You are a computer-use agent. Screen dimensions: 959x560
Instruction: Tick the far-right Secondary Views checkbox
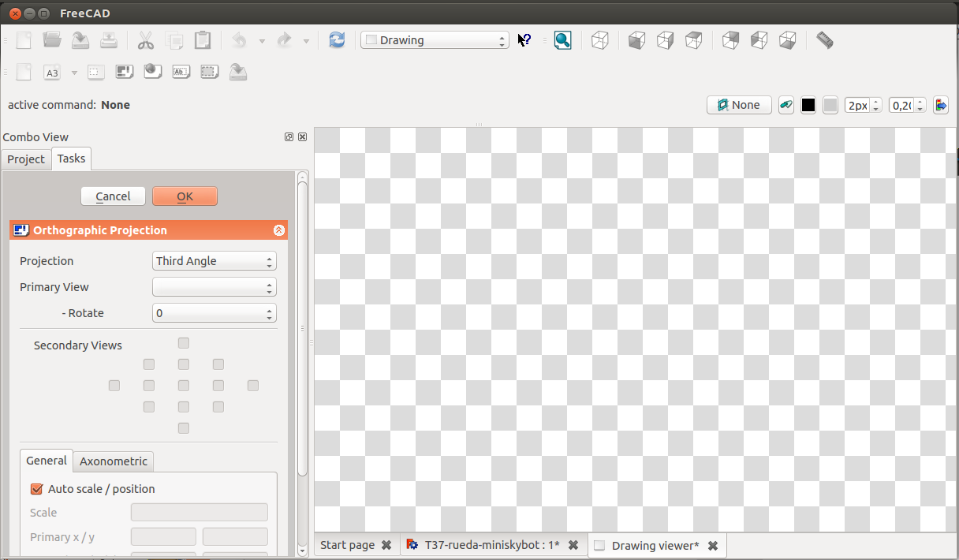pos(253,386)
